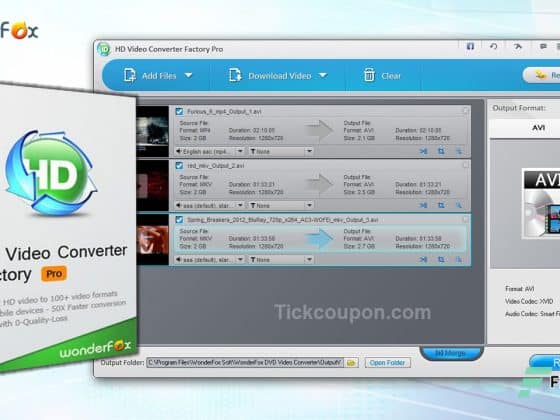Click the Add Files button label

(x=159, y=76)
